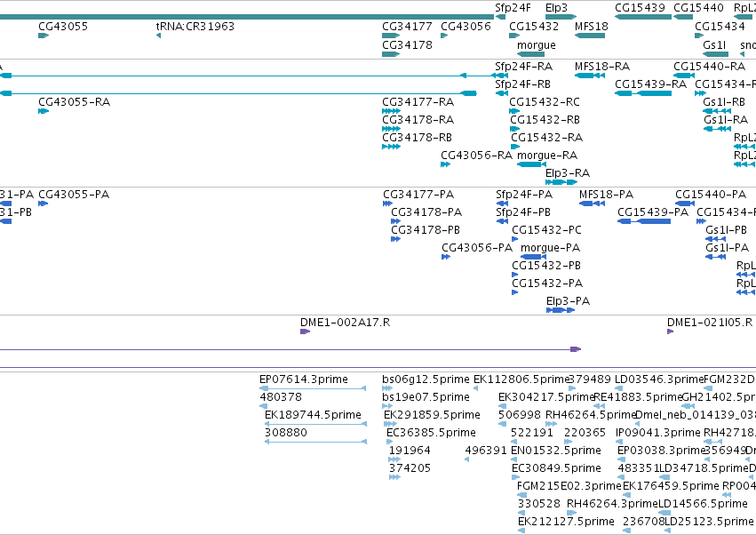Open the Elp3 gene label
756x535 pixels.
tap(556, 8)
